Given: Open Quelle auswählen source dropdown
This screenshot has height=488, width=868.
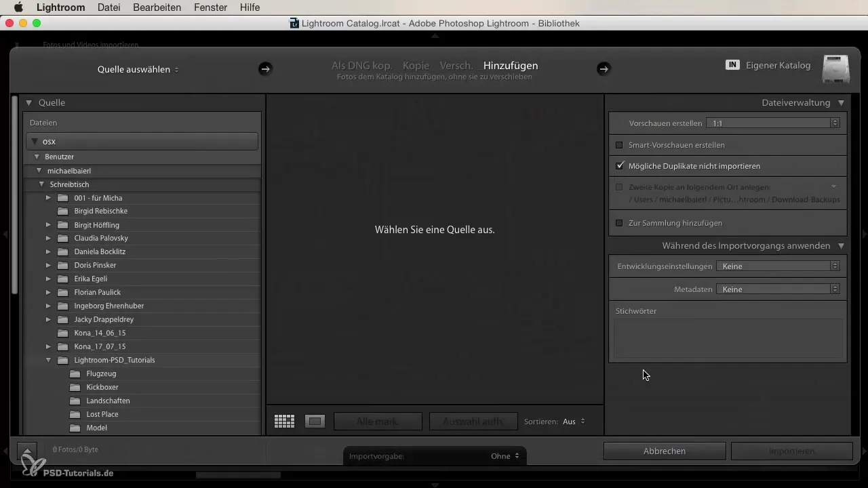Looking at the screenshot, I should click(x=138, y=69).
